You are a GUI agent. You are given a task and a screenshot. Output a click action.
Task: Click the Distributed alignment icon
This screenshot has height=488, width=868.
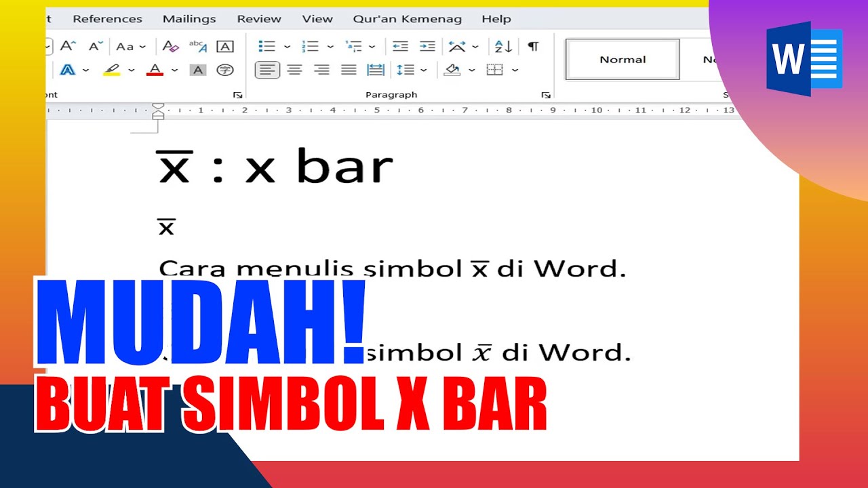[376, 69]
